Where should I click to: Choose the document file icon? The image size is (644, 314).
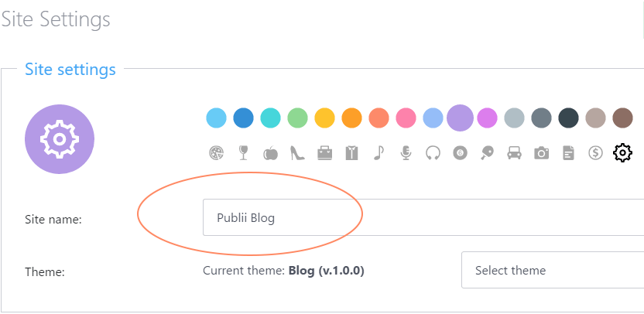point(568,153)
